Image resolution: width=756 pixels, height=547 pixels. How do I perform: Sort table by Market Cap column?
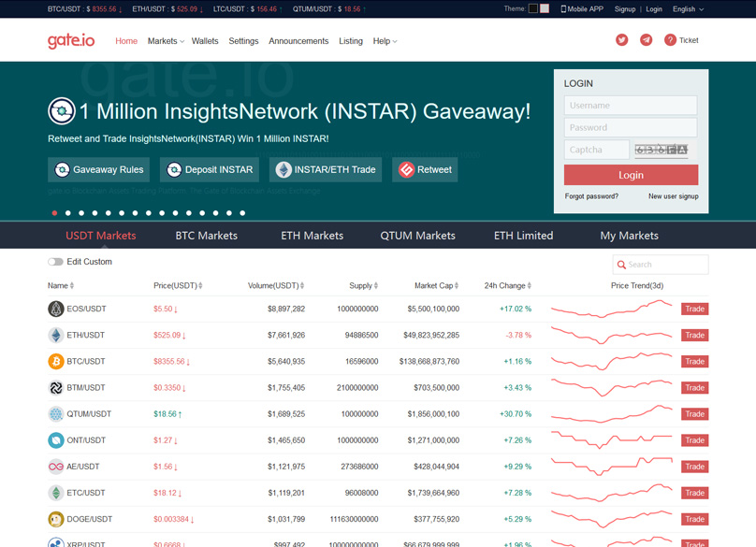[437, 286]
